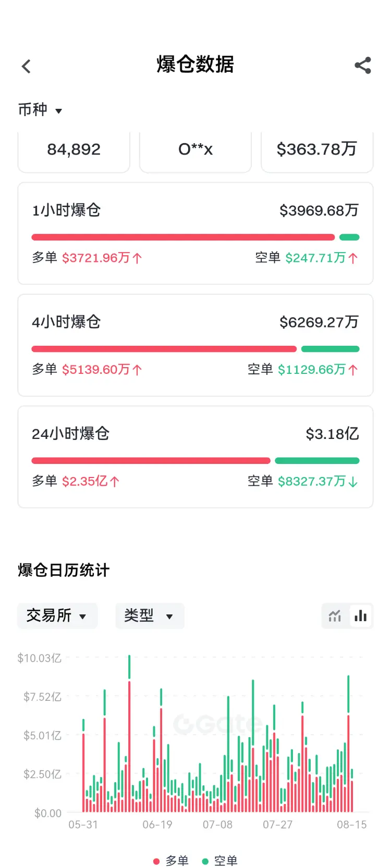Toggle the 空单 legend series
The image size is (391, 868).
click(x=220, y=861)
